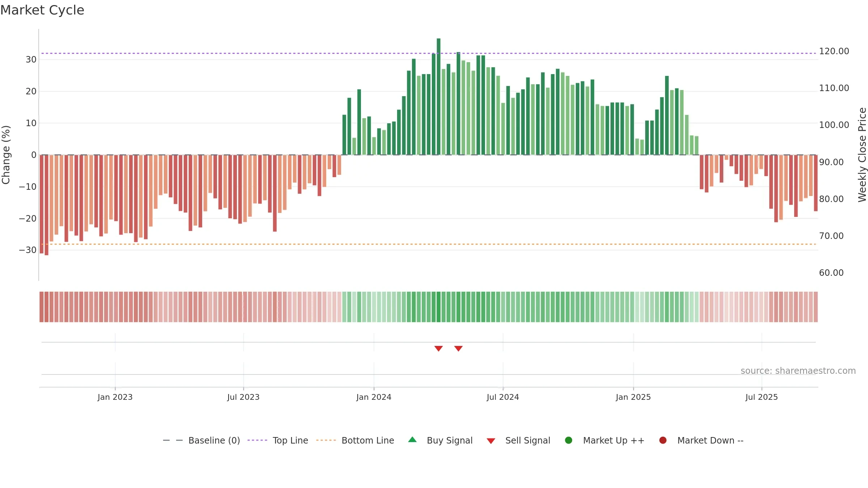This screenshot has width=868, height=488.
Task: Click the dark red Market Down circle icon
Action: point(663,440)
